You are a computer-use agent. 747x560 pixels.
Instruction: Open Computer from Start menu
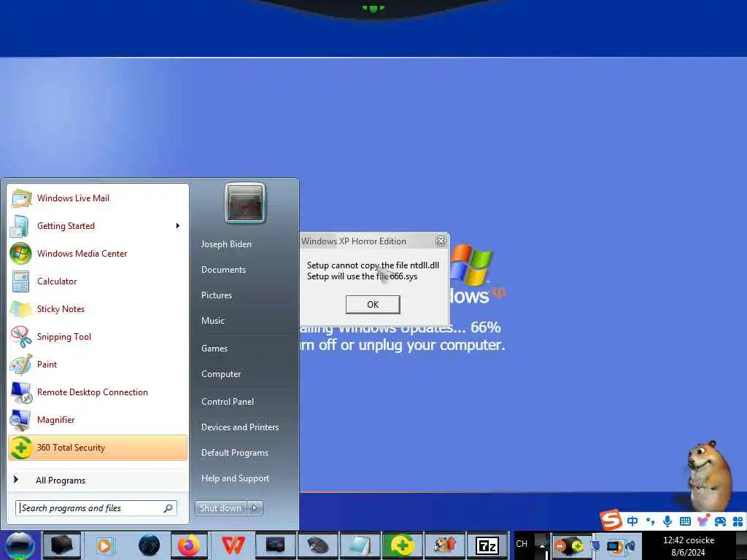click(220, 374)
